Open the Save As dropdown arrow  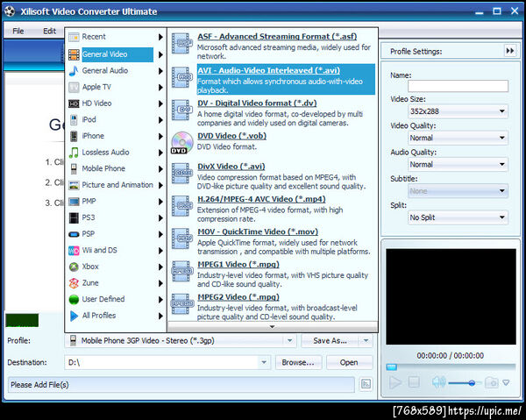[x=366, y=341]
